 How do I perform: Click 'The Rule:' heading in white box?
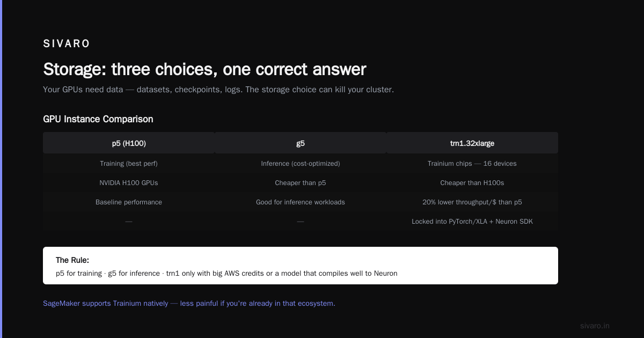click(72, 260)
